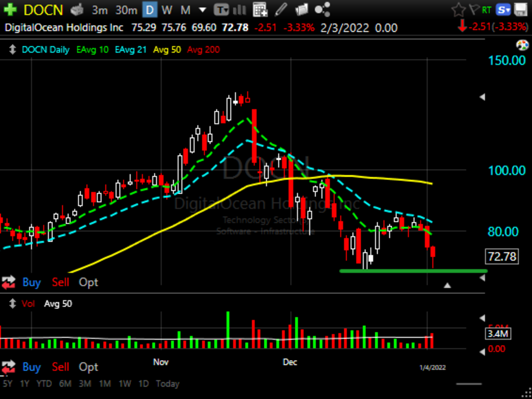Screen dimensions: 532x399
Task: Select the 6M range tab
Action: (x=65, y=383)
